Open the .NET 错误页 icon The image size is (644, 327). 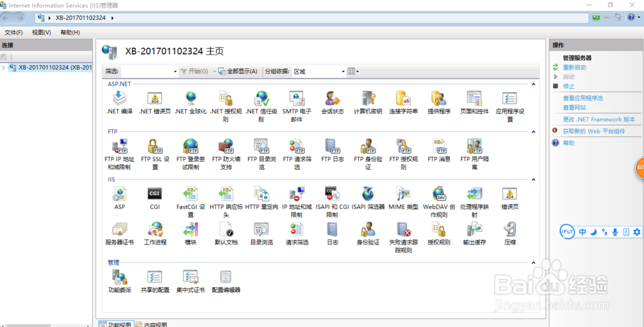pyautogui.click(x=155, y=102)
